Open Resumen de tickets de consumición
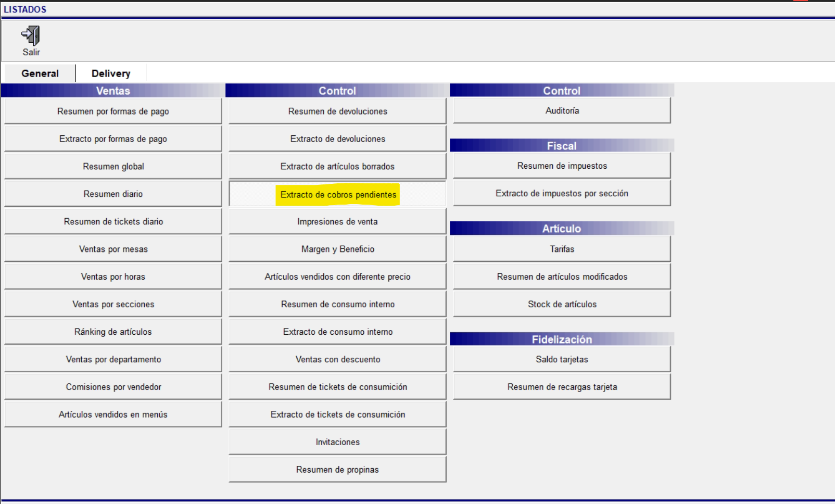This screenshot has width=835, height=504. (337, 387)
